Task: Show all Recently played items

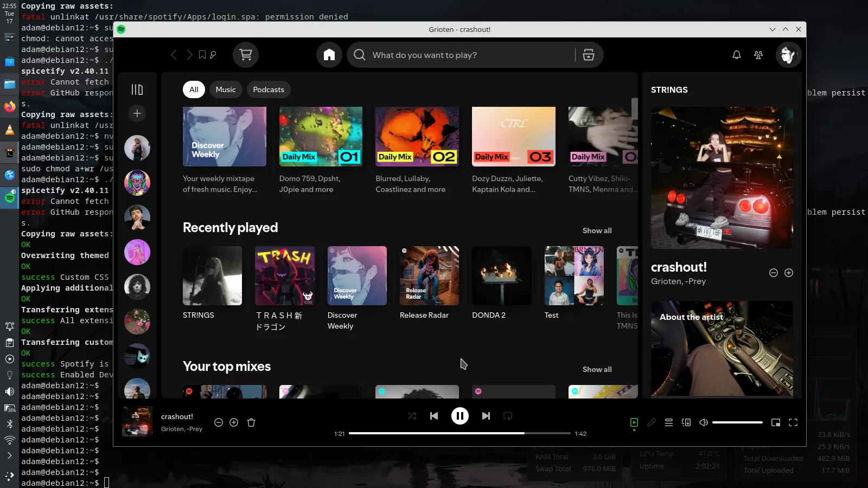Action: 597,230
